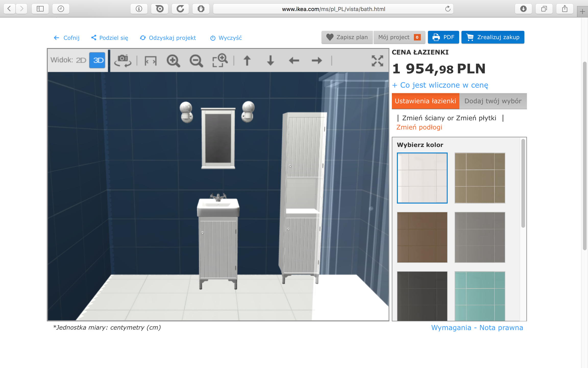
Task: Select the beige tile color swatch
Action: coord(480,178)
